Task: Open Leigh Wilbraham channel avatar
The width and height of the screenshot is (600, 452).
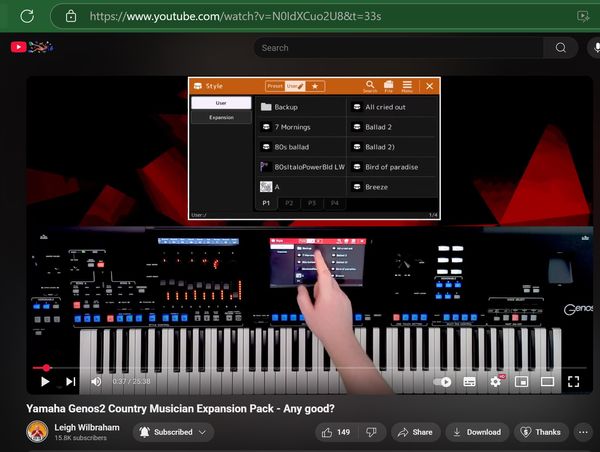Action: [37, 431]
